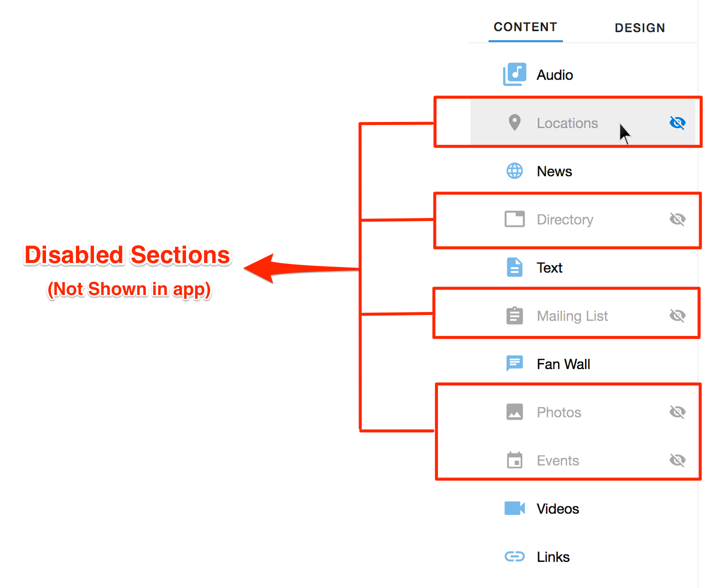Open the News section label
Image resolution: width=703 pixels, height=588 pixels.
point(554,171)
